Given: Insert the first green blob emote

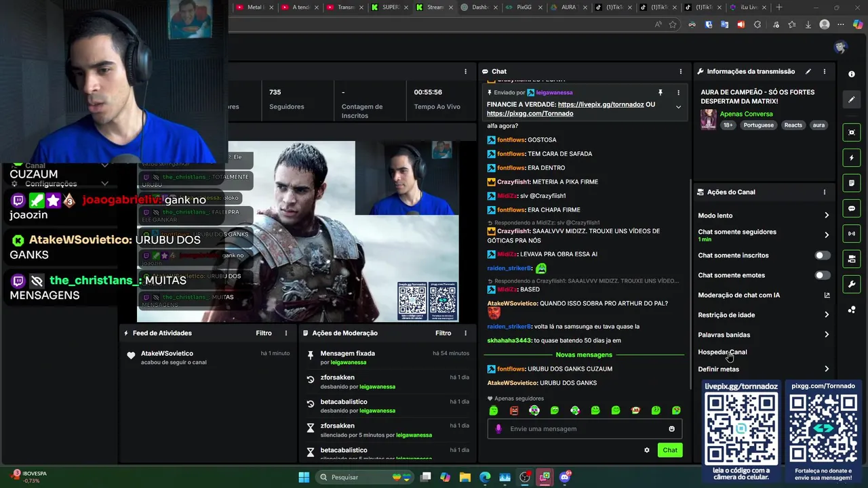Looking at the screenshot, I should tap(494, 410).
